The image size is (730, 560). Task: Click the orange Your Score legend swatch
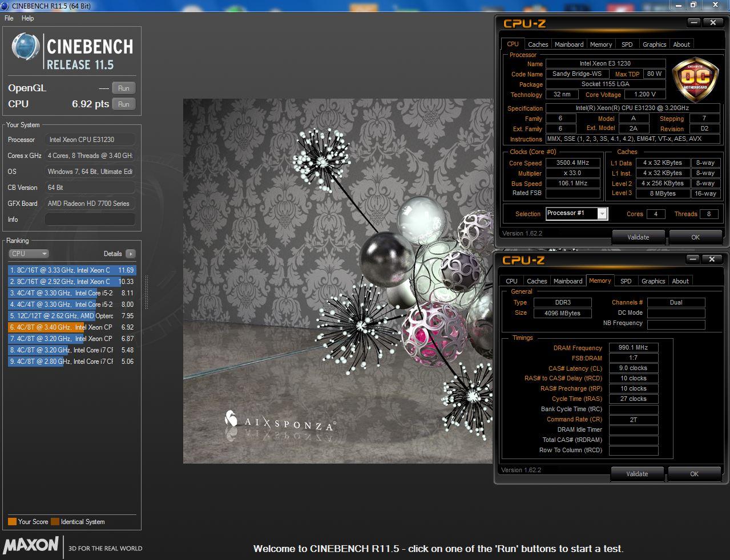[12, 522]
